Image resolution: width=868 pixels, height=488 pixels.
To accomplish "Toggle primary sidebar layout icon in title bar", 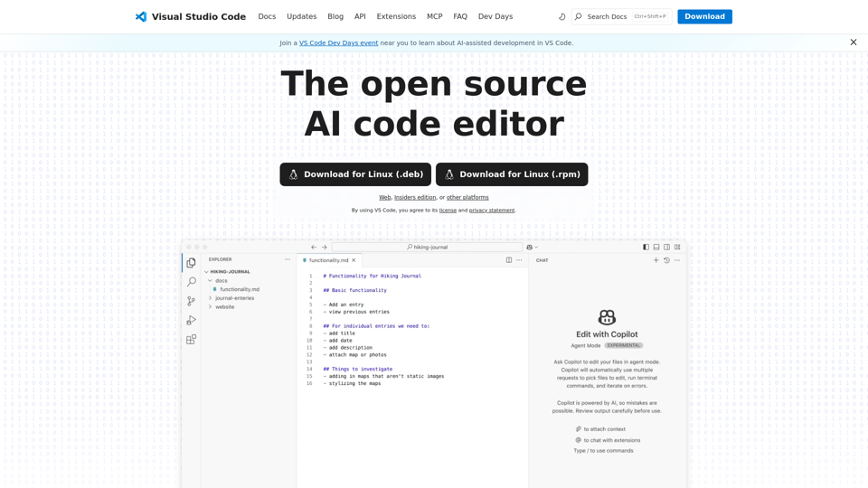I will coord(646,247).
